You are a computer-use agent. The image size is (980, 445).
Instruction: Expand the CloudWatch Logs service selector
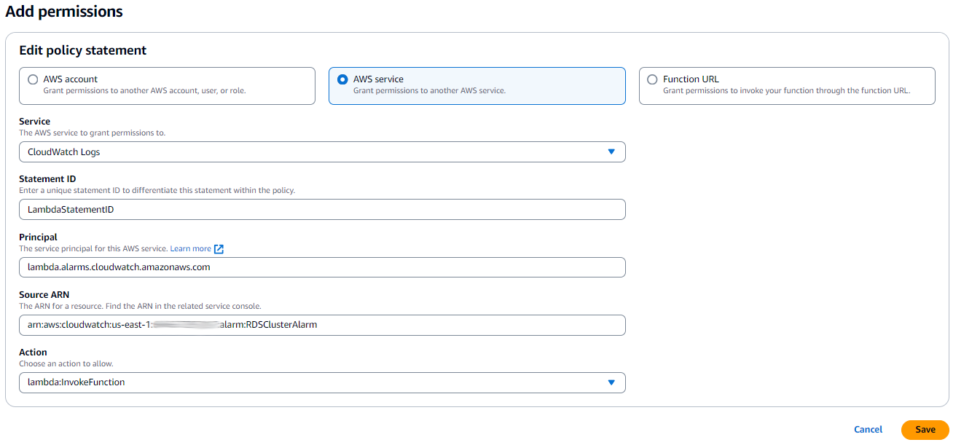pos(322,151)
